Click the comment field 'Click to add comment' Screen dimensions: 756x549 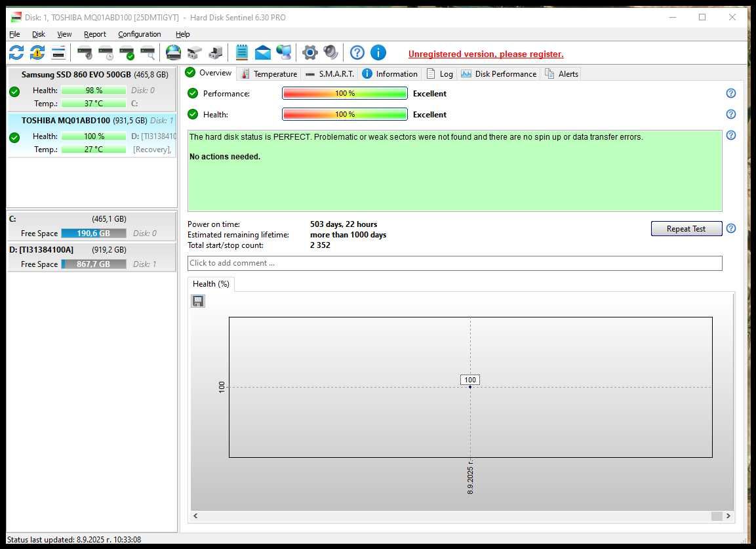454,263
